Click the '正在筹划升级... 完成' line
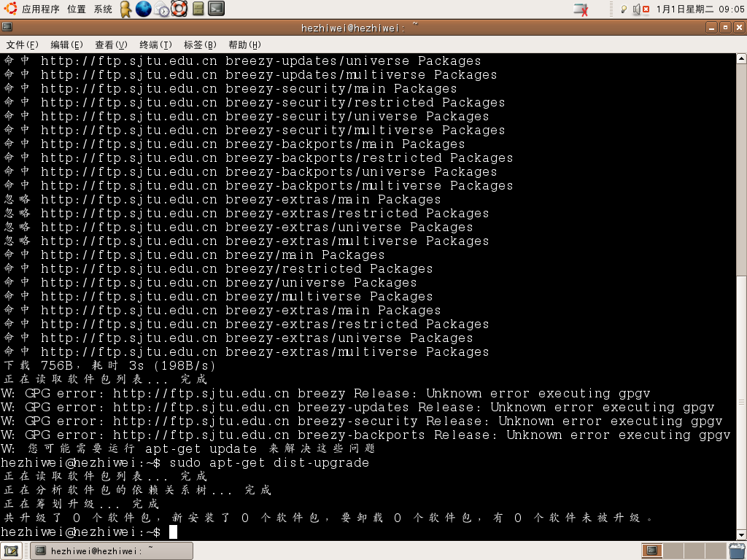The height and width of the screenshot is (560, 747). 82,504
